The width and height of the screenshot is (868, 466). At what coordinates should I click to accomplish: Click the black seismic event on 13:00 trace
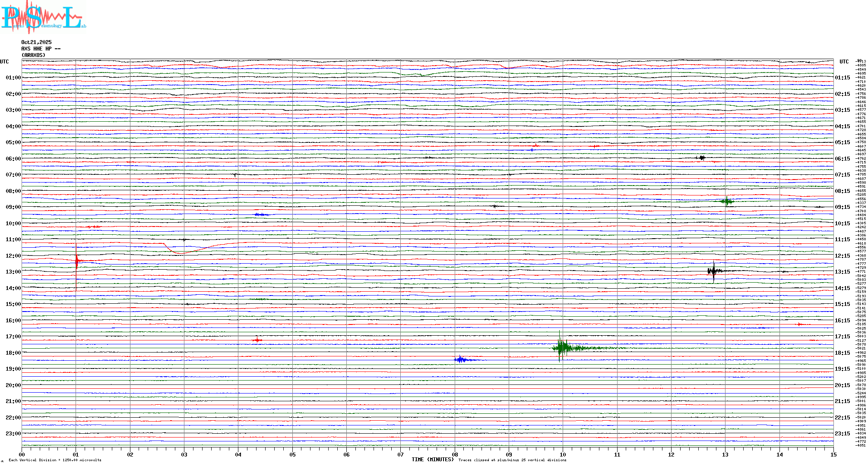coord(713,271)
